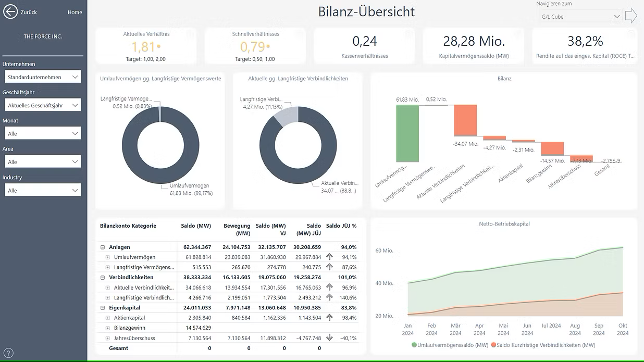Click the up arrow on Aktienkapital row
Viewport: 644px width, 362px height.
click(x=329, y=318)
